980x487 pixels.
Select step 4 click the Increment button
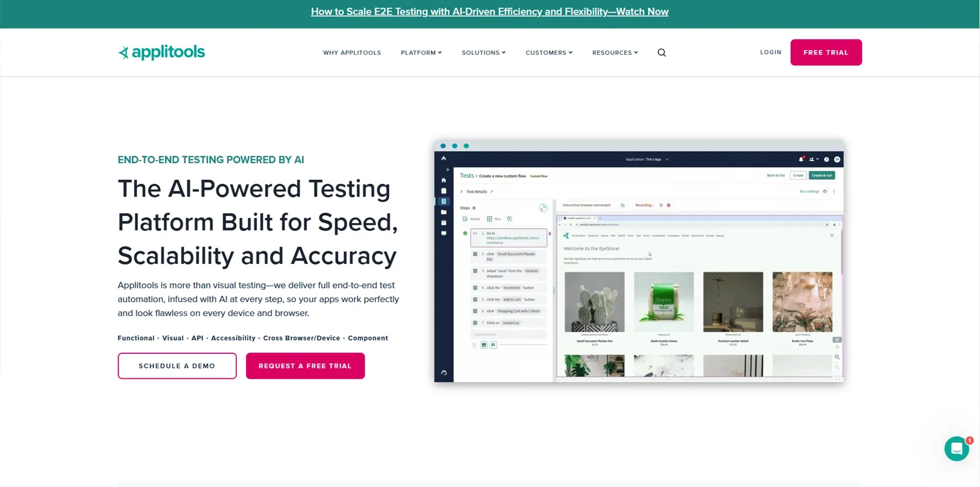[508, 288]
